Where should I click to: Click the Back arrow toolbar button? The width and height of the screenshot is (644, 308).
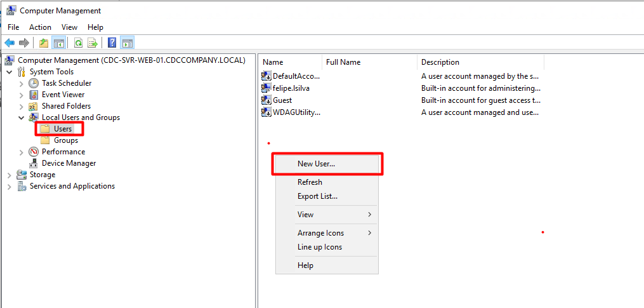pyautogui.click(x=10, y=43)
